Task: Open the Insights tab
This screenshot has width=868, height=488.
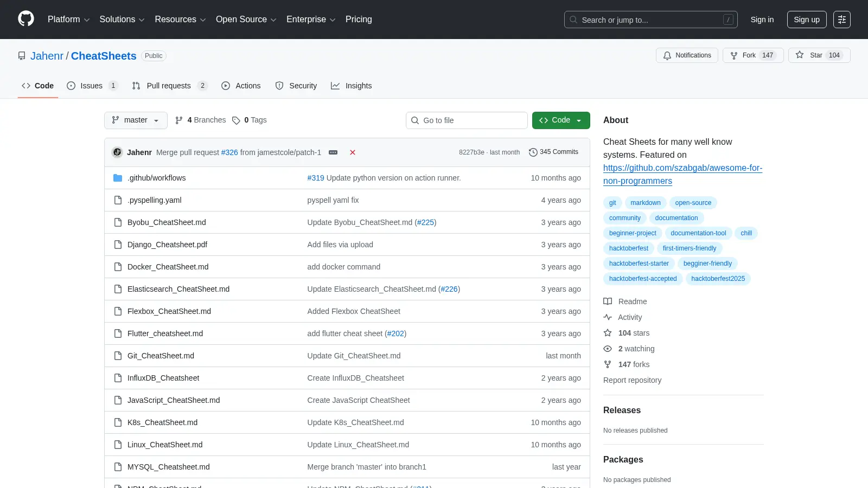Action: [352, 86]
